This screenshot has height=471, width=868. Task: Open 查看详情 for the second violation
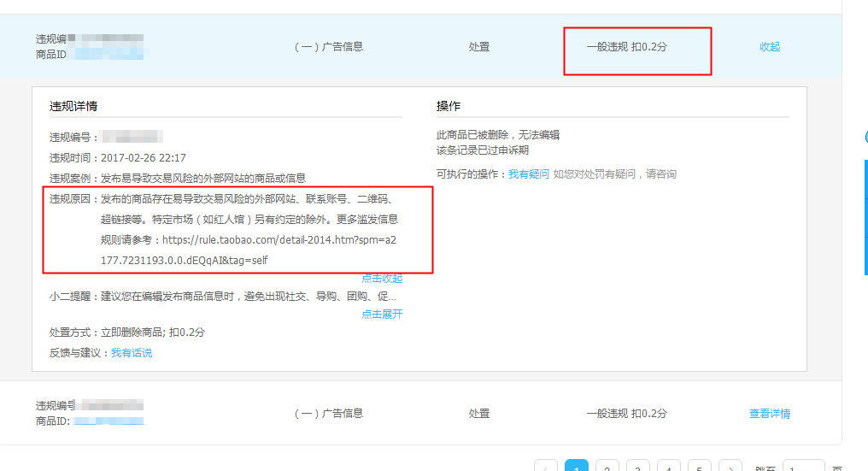coord(769,414)
